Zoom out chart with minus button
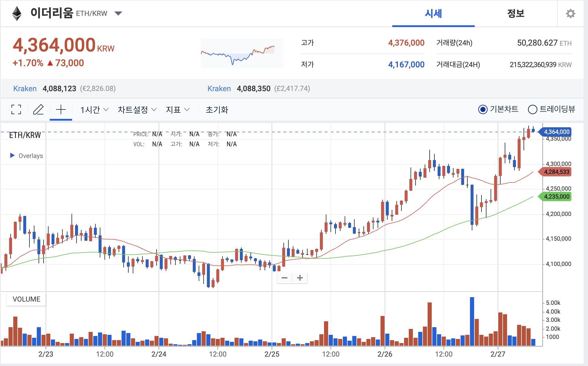This screenshot has height=366, width=588. (284, 278)
